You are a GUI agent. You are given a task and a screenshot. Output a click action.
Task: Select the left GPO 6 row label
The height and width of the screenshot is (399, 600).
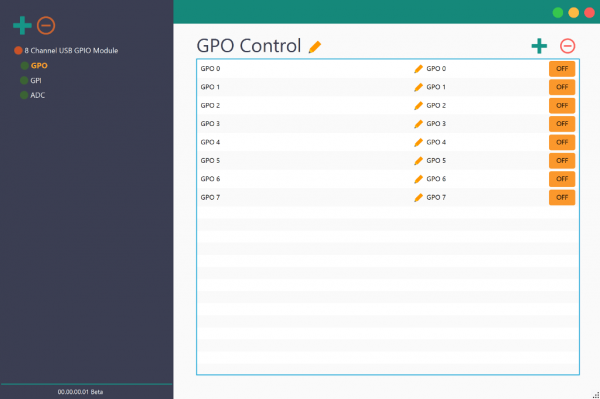click(210, 179)
